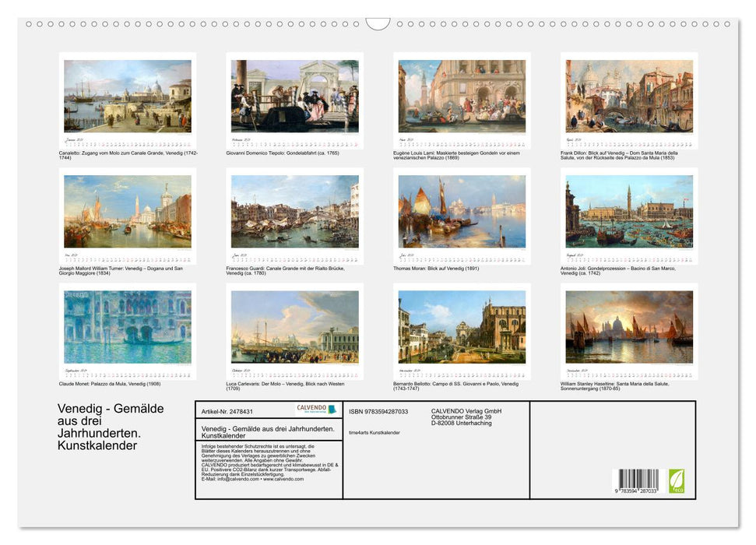This screenshot has height=545, width=756.
Task: Click caption 'Joseph Mallord William Turner: Venedig'
Action: tap(121, 271)
